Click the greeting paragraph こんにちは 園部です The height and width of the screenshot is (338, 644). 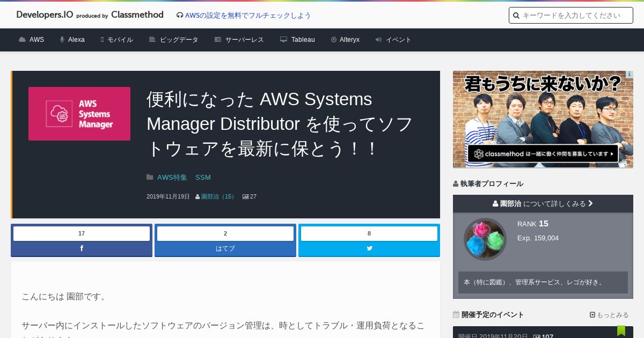pyautogui.click(x=64, y=296)
